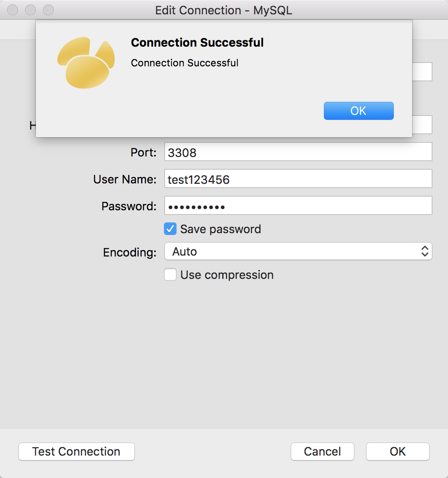
Task: Uncheck the Save password checkbox
Action: click(x=170, y=229)
